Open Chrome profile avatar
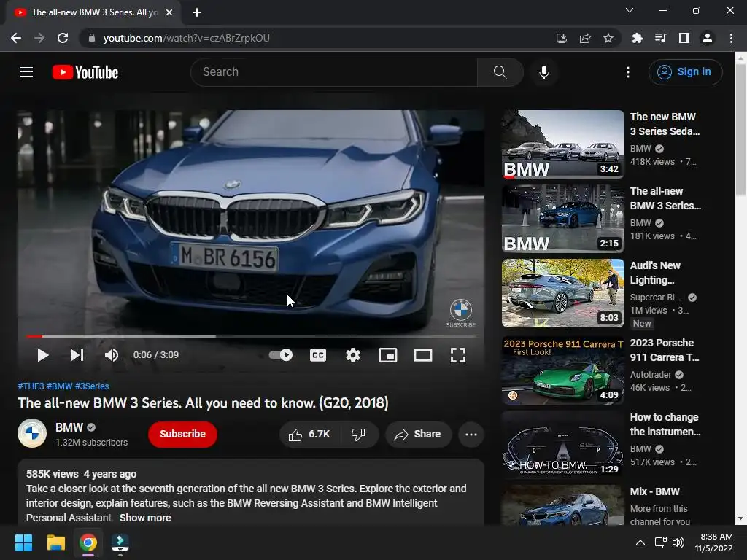Screen dimensions: 747x560 (x=708, y=38)
